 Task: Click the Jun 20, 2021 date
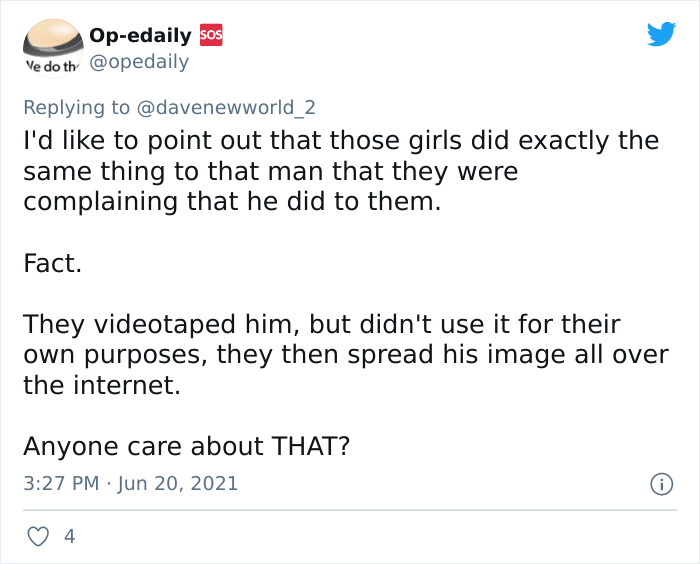click(179, 484)
